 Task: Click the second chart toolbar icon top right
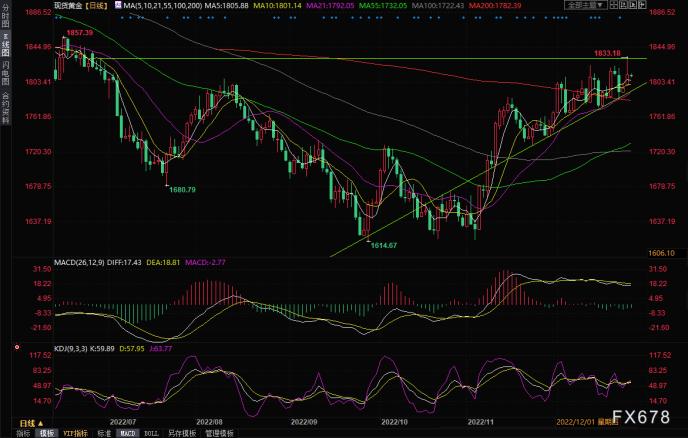click(x=624, y=5)
